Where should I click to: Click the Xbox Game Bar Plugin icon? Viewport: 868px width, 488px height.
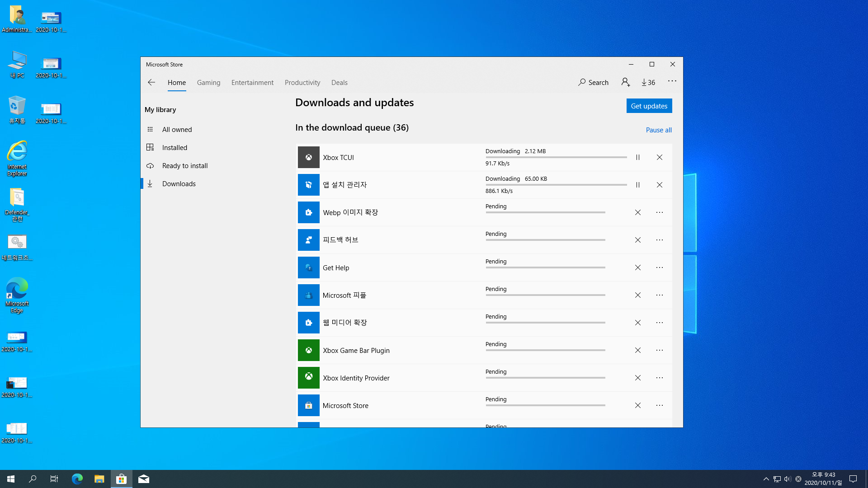[308, 350]
